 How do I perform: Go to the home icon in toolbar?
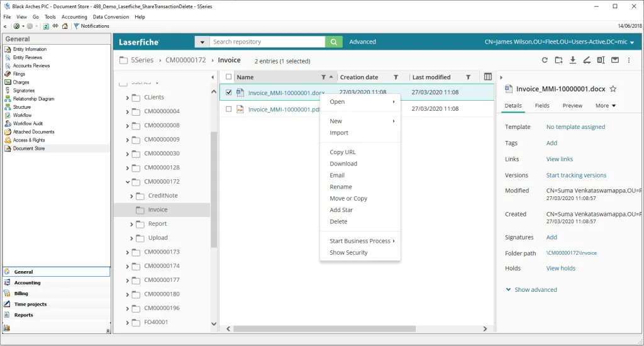(x=65, y=26)
